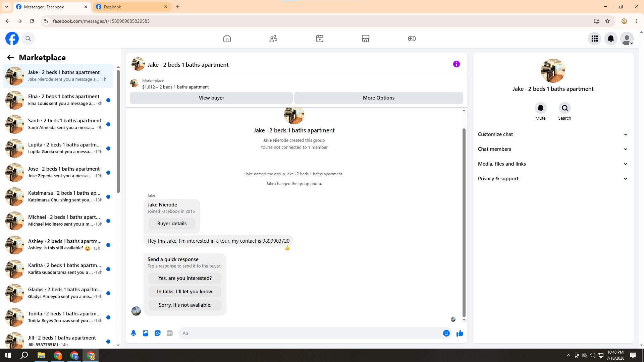Open Elna's apartment conversation

pos(58,100)
